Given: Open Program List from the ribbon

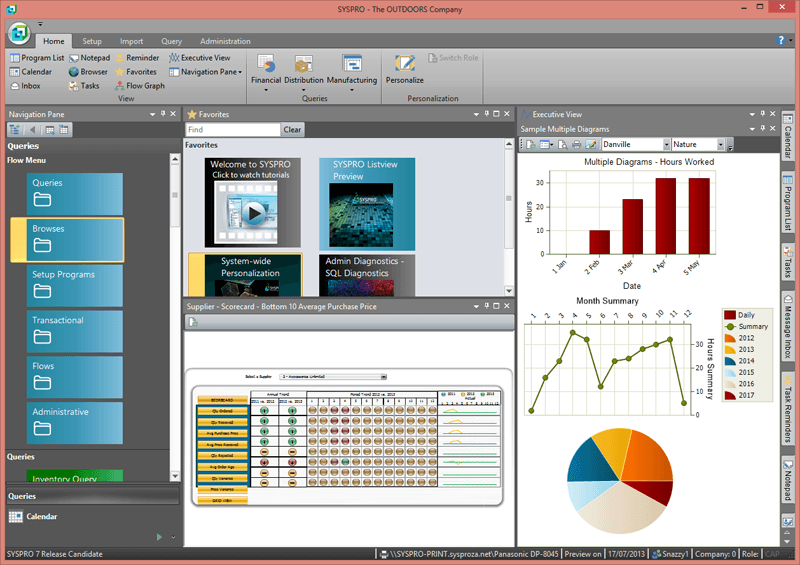Looking at the screenshot, I should tap(37, 58).
